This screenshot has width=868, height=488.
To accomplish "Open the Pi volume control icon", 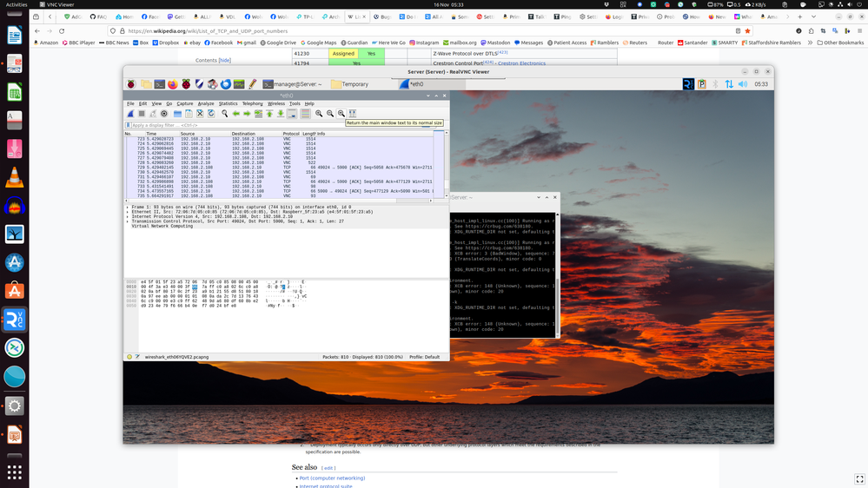I will (x=743, y=84).
